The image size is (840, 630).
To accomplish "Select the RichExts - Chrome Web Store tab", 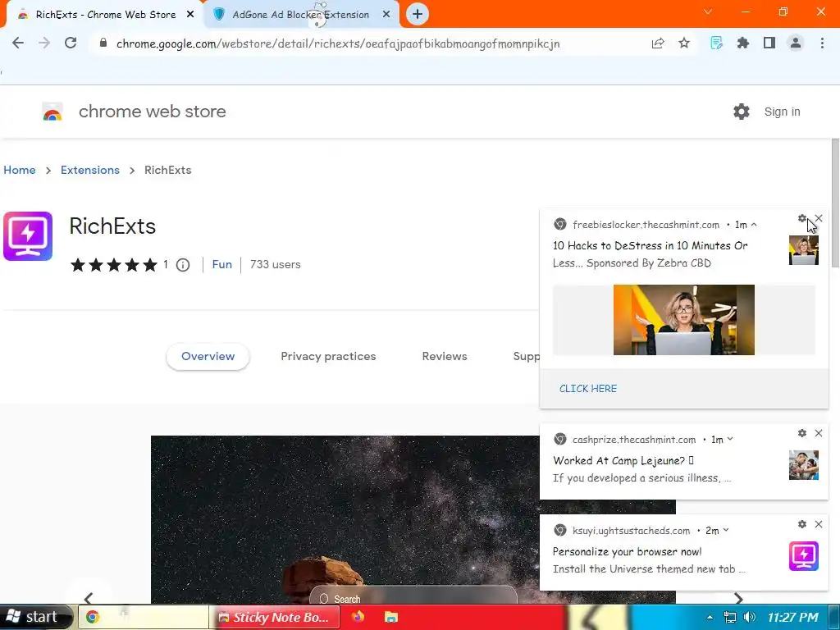I will pyautogui.click(x=106, y=15).
